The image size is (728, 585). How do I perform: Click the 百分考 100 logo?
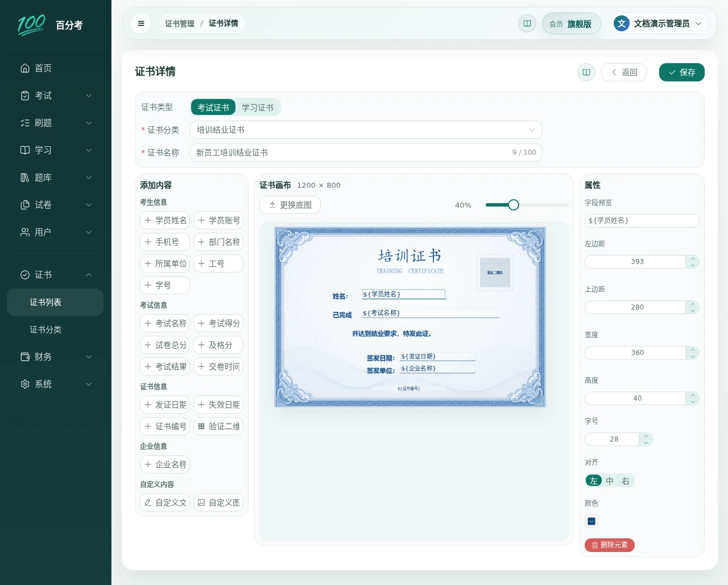[32, 25]
